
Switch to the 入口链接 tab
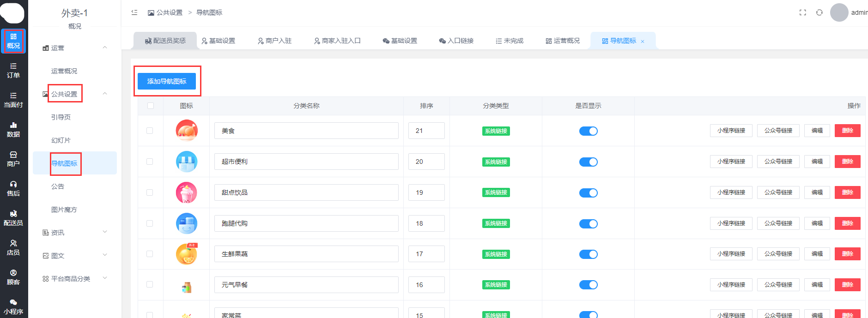tap(456, 41)
